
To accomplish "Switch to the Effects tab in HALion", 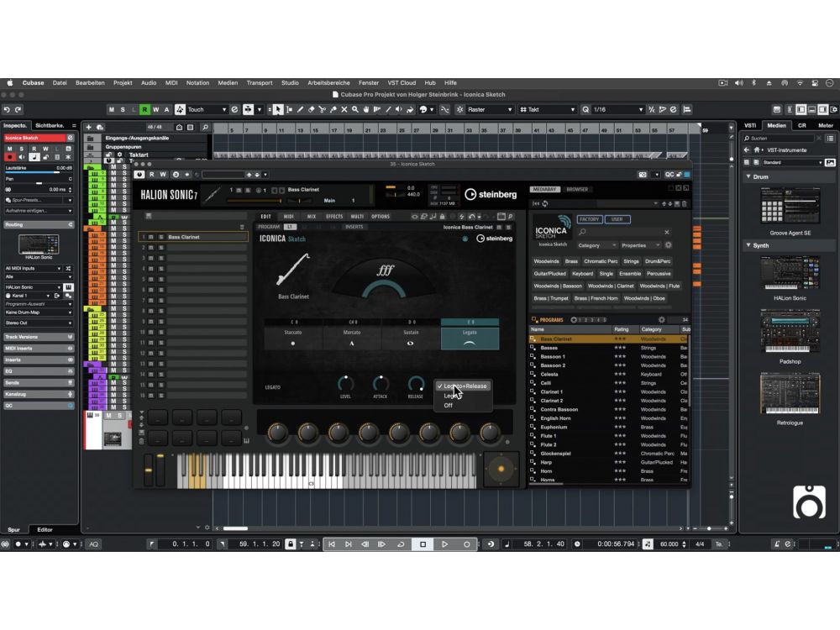I will 334,217.
